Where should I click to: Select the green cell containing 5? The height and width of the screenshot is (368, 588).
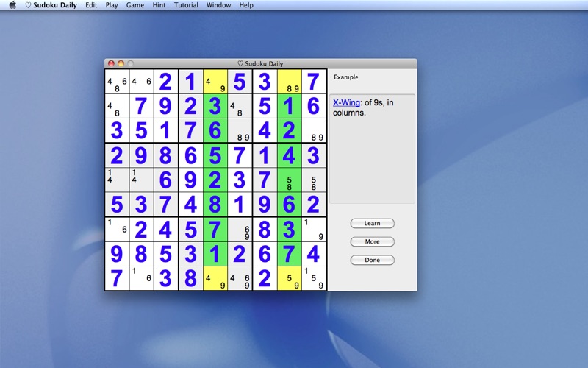215,155
